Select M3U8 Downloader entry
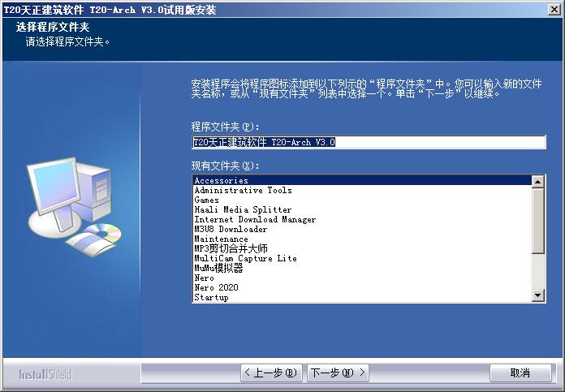Image resolution: width=565 pixels, height=392 pixels. [x=362, y=229]
